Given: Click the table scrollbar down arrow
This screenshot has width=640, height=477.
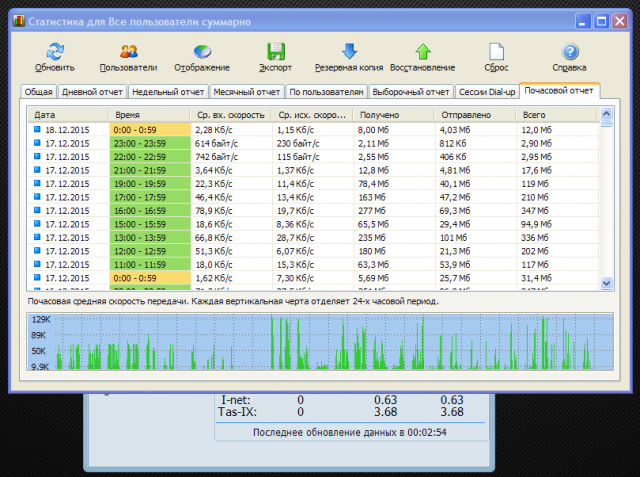Looking at the screenshot, I should tap(606, 284).
